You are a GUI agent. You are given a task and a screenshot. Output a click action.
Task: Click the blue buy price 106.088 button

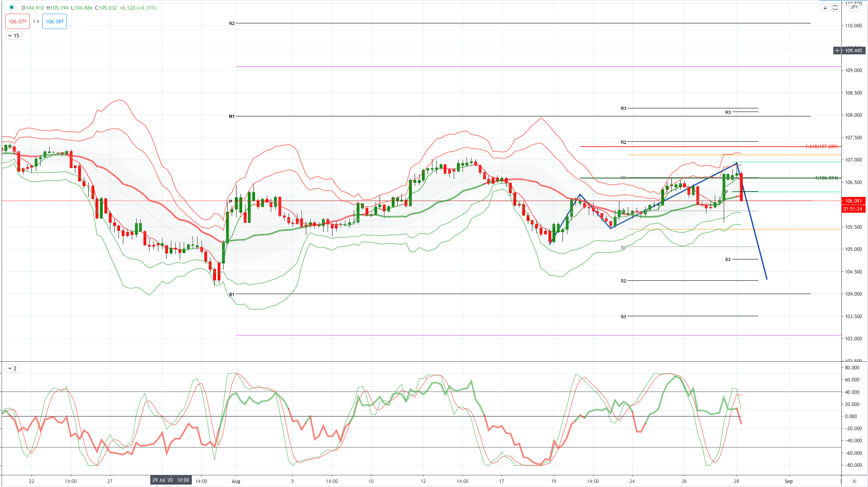[54, 21]
